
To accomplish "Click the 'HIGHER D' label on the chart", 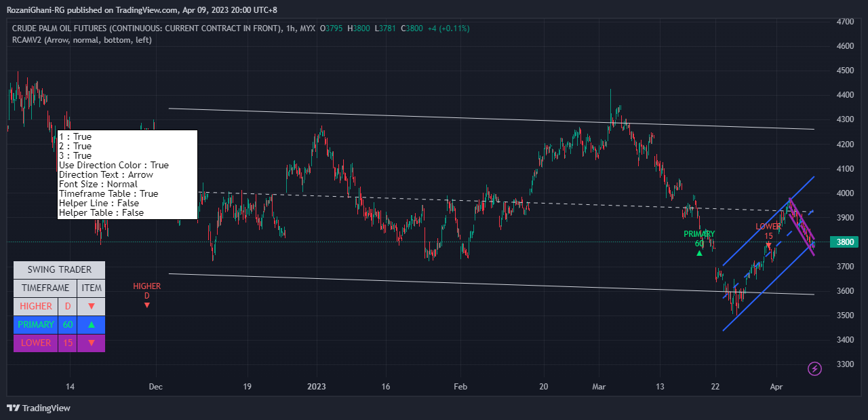I will [x=146, y=291].
